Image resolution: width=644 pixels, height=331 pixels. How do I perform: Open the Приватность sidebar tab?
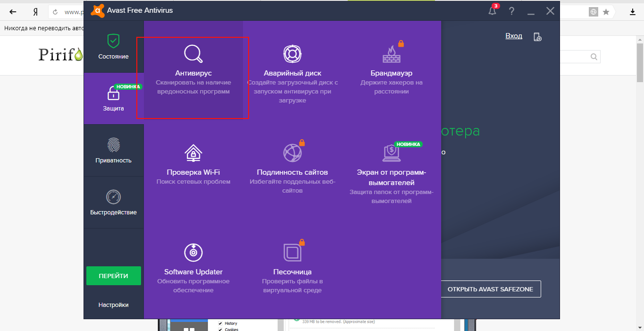114,151
